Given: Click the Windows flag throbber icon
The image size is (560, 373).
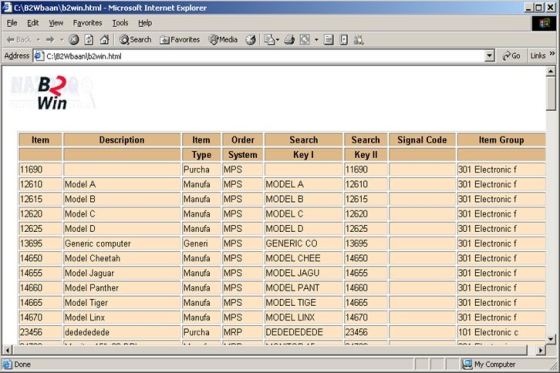Looking at the screenshot, I should [544, 24].
